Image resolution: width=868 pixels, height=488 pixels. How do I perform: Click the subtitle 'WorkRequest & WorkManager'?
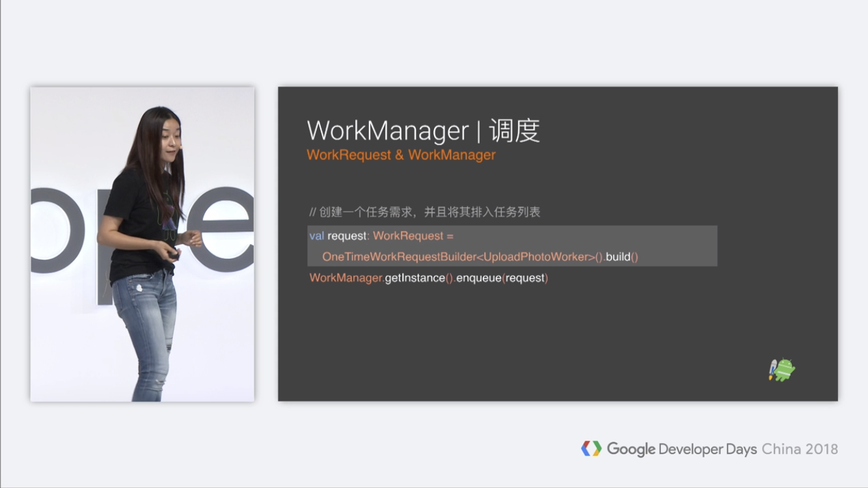(401, 155)
